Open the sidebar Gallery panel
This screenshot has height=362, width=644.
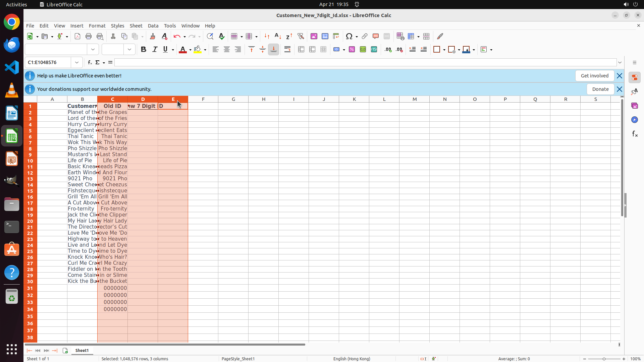pyautogui.click(x=635, y=106)
